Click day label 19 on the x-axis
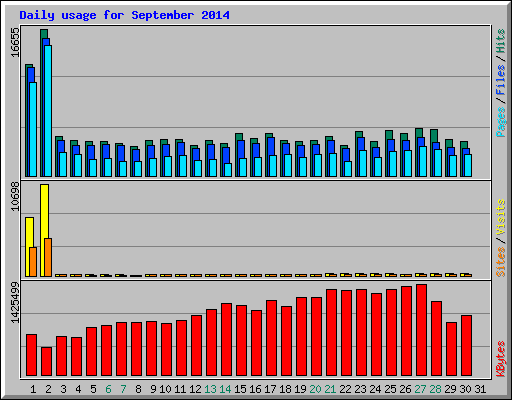The width and height of the screenshot is (512, 400). (300, 389)
